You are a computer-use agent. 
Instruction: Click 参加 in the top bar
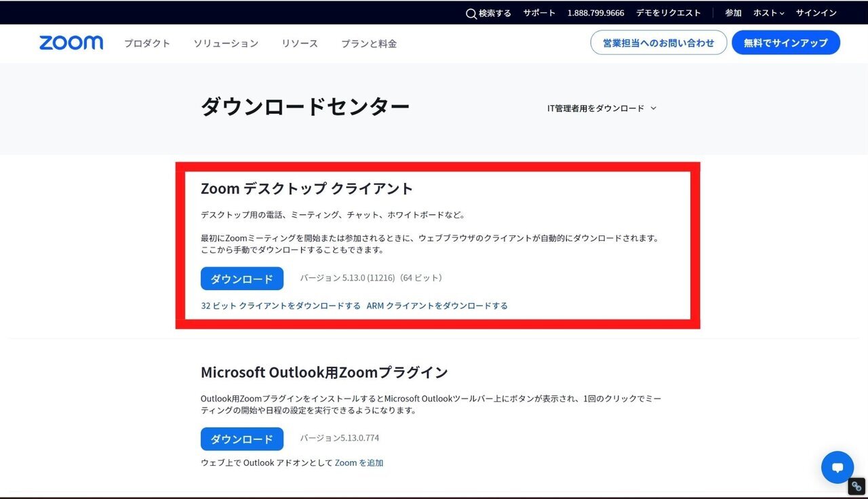(x=733, y=13)
